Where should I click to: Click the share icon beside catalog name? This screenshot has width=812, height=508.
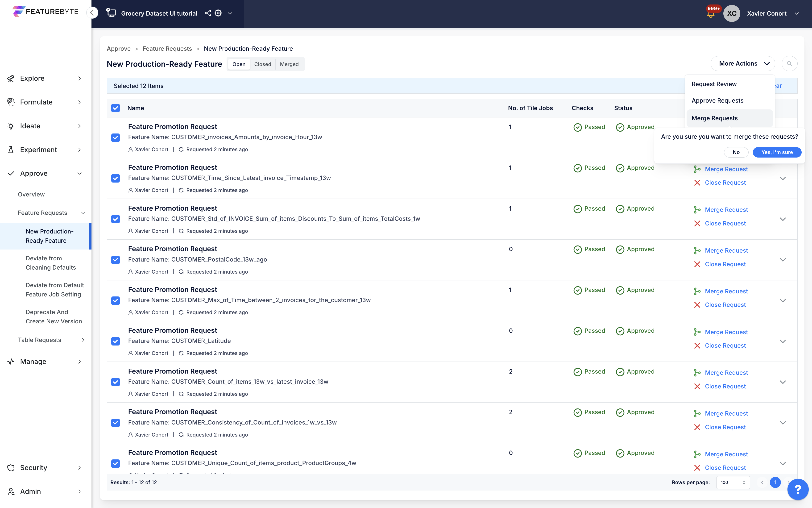(208, 13)
